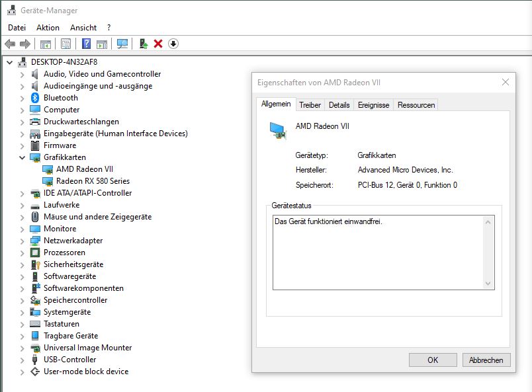Click the Update driver toolbar icon
This screenshot has width=532, height=392.
pyautogui.click(x=144, y=44)
